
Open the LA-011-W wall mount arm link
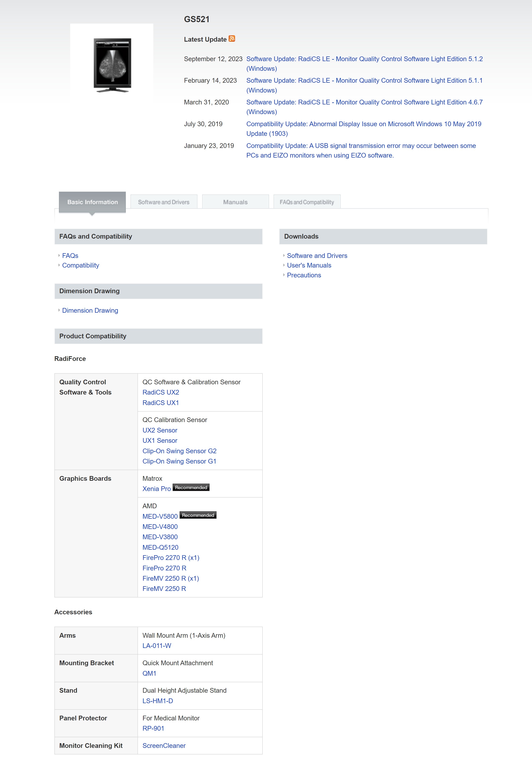pyautogui.click(x=157, y=646)
